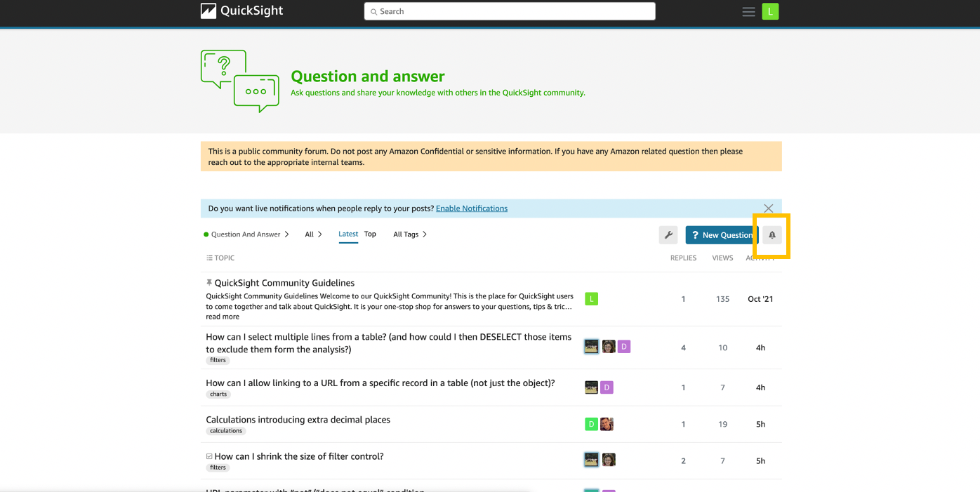This screenshot has width=980, height=504.
Task: Click the photo avatar in Calculations row
Action: point(607,424)
